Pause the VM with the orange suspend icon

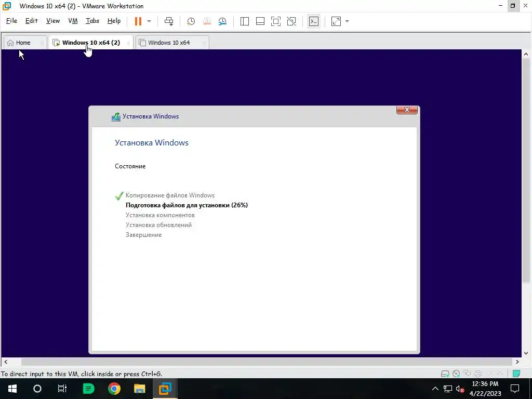coord(138,21)
